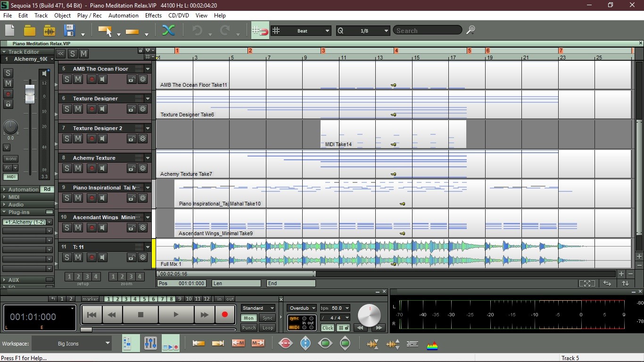Mute the Texture Designer track
The width and height of the screenshot is (644, 362).
78,109
